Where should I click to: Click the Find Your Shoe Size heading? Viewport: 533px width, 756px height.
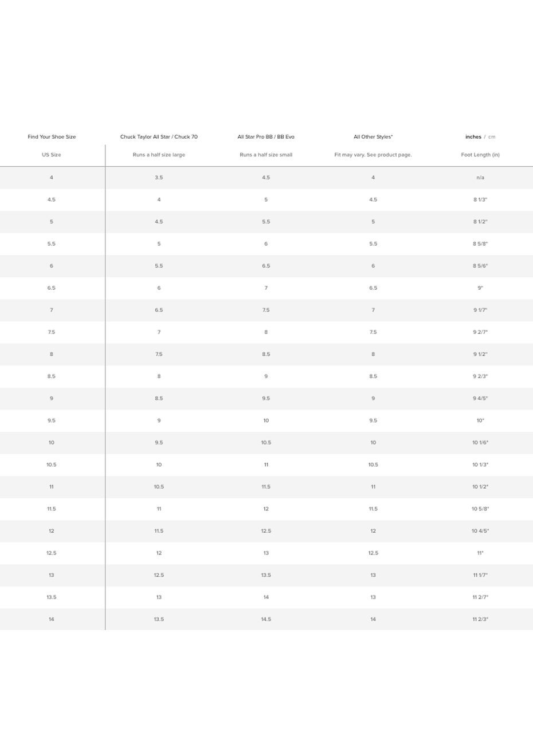(x=52, y=137)
